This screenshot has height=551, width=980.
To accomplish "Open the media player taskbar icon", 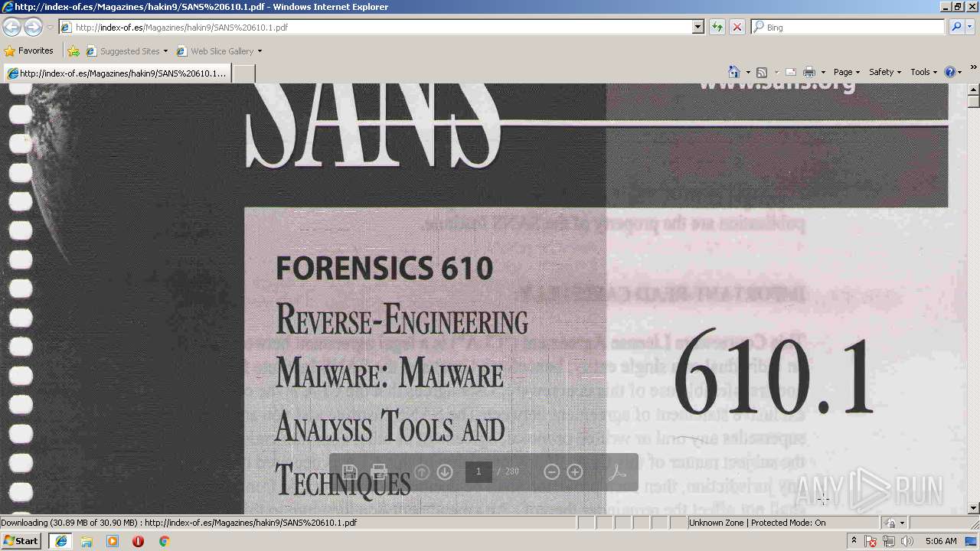I will (113, 541).
